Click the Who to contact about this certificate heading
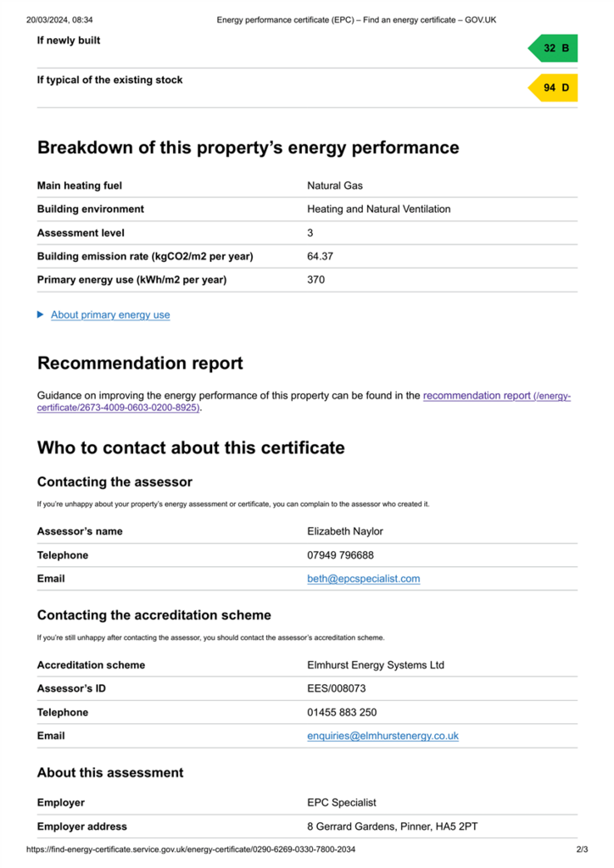This screenshot has width=614, height=868. pos(191,448)
